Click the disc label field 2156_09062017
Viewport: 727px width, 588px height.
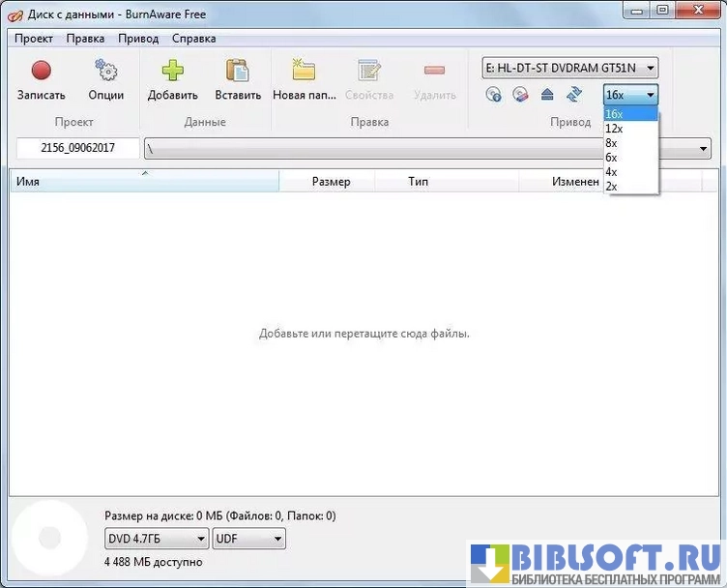78,149
